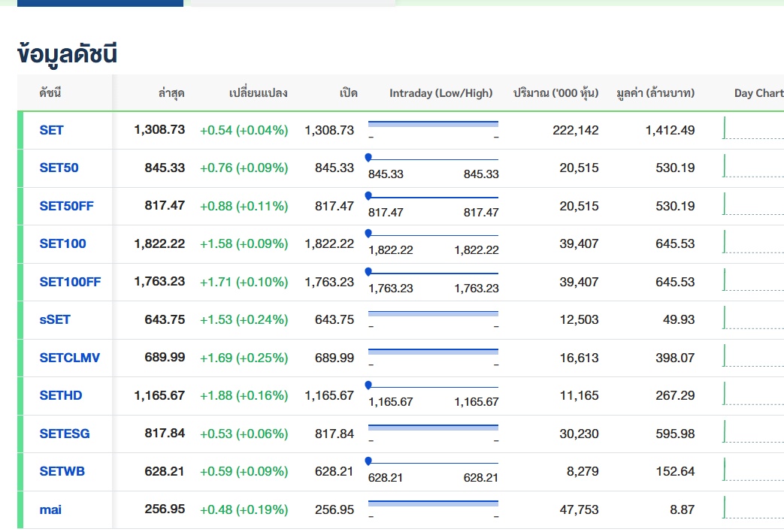This screenshot has width=784, height=532.
Task: Click the SETHD intraday range bar
Action: [x=433, y=386]
